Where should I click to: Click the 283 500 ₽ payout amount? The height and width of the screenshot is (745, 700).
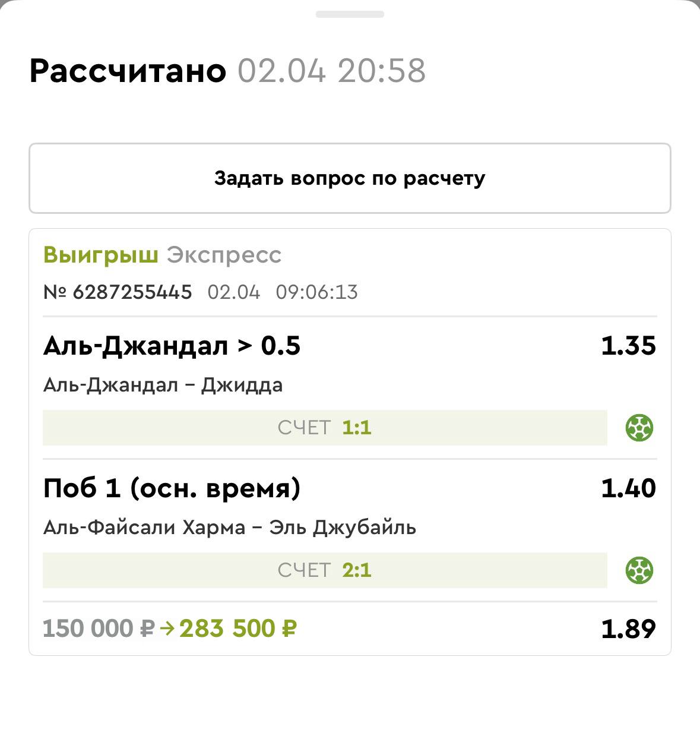(x=238, y=629)
